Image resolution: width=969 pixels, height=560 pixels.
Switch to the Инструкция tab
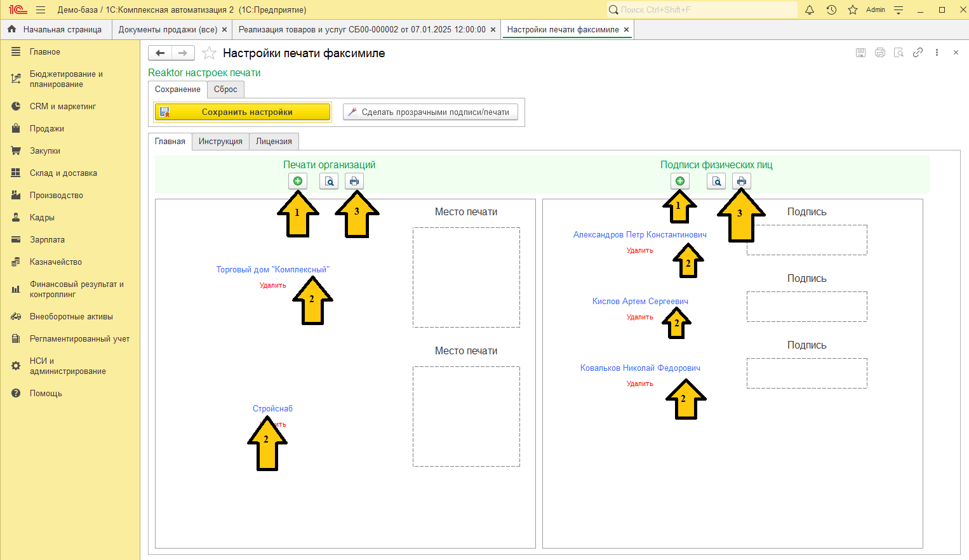(x=220, y=142)
